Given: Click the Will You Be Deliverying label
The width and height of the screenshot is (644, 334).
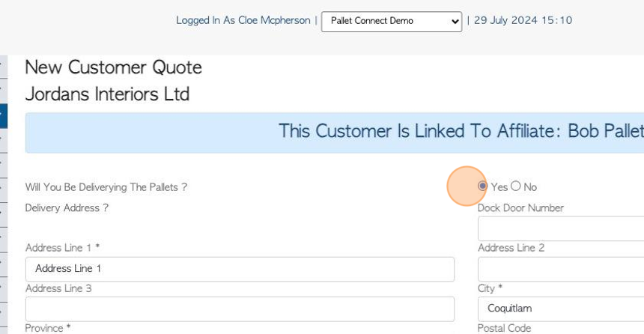Looking at the screenshot, I should coord(106,187).
